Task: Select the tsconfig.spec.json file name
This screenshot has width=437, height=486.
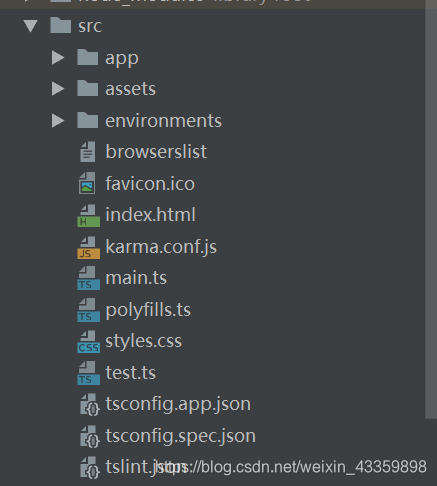Action: (181, 437)
